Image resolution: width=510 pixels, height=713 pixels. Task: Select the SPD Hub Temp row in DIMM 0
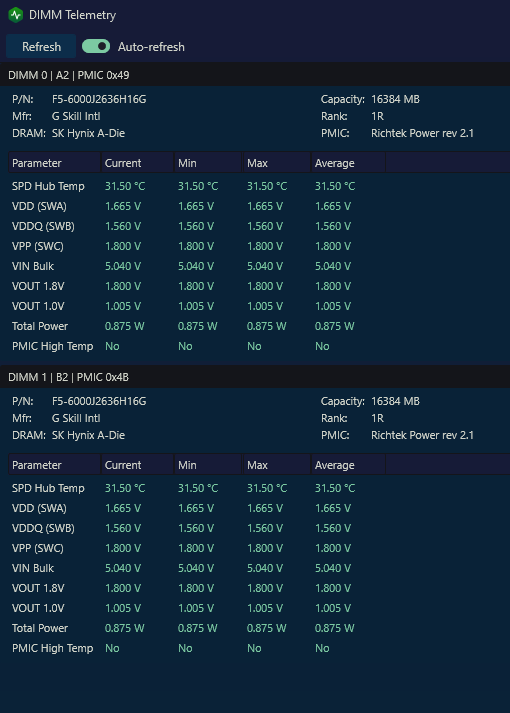pyautogui.click(x=259, y=186)
